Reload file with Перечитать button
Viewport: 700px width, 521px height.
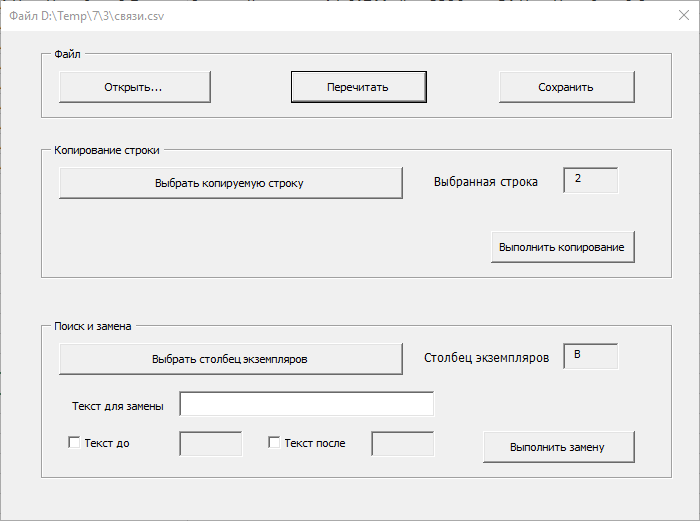coord(358,87)
